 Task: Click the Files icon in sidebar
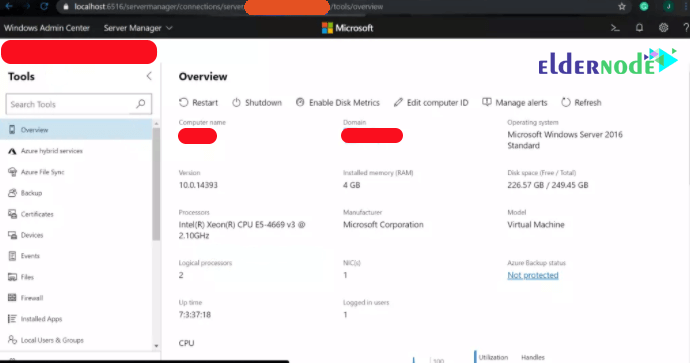coord(12,277)
